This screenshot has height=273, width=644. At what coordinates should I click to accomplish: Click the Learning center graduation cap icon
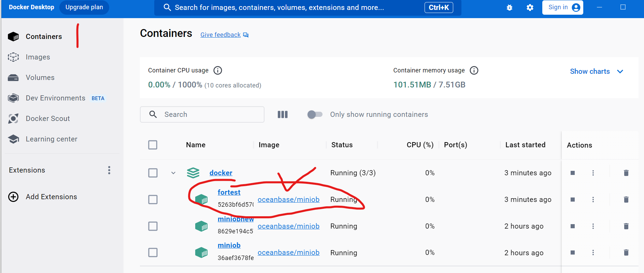(x=13, y=139)
